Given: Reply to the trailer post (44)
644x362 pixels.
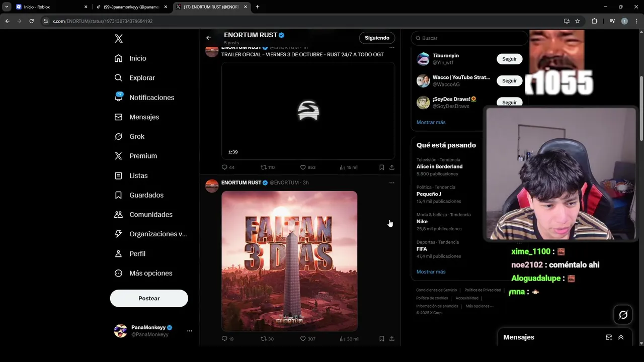Looking at the screenshot, I should click(x=228, y=167).
